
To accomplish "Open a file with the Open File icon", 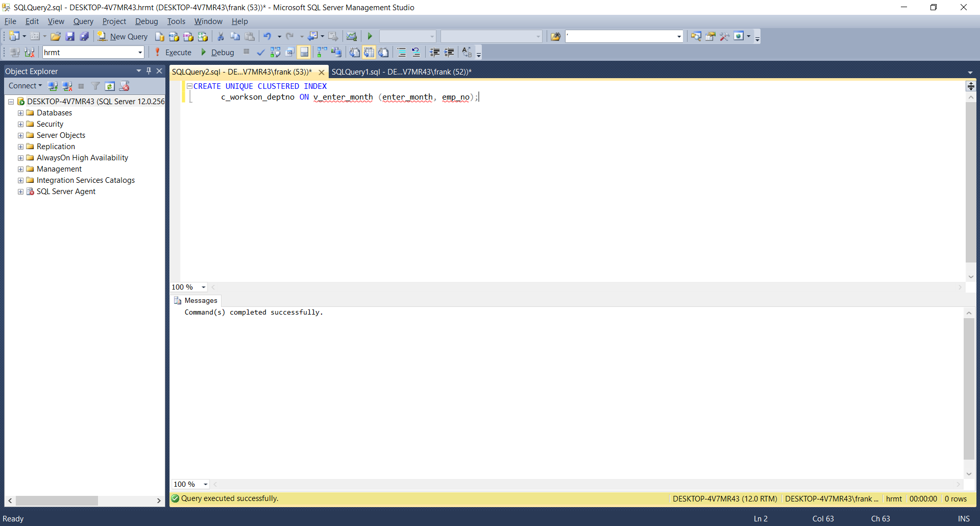I will 56,36.
